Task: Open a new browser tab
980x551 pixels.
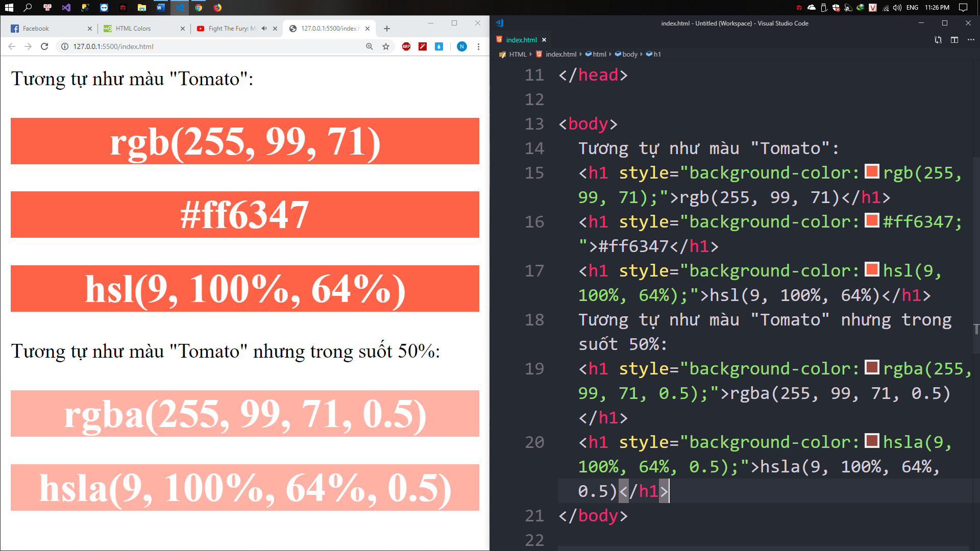Action: pos(387,29)
